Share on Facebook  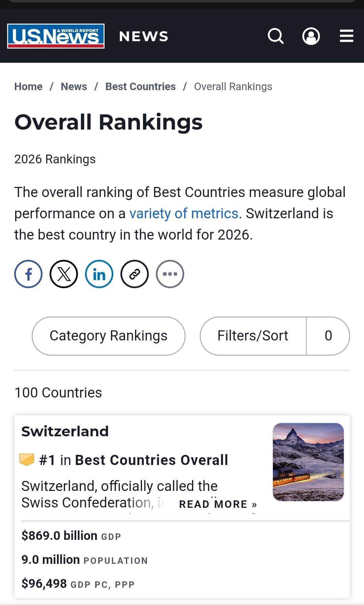[x=28, y=274]
